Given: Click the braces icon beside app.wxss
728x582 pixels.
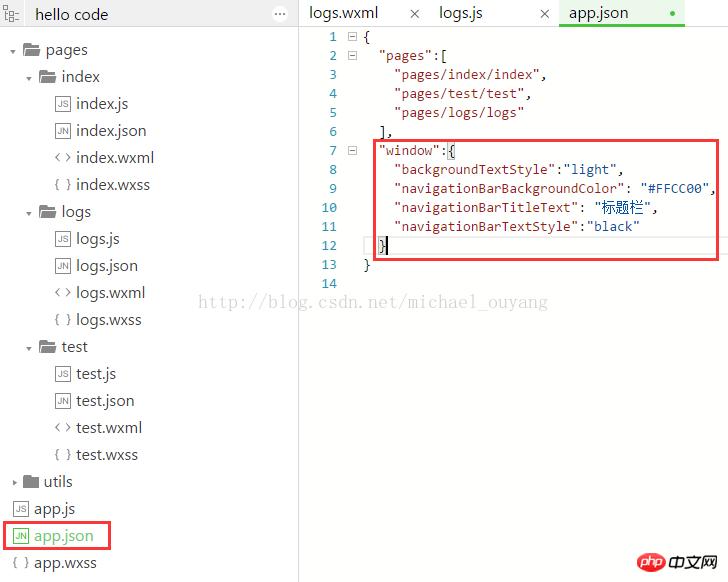Looking at the screenshot, I should (20, 563).
